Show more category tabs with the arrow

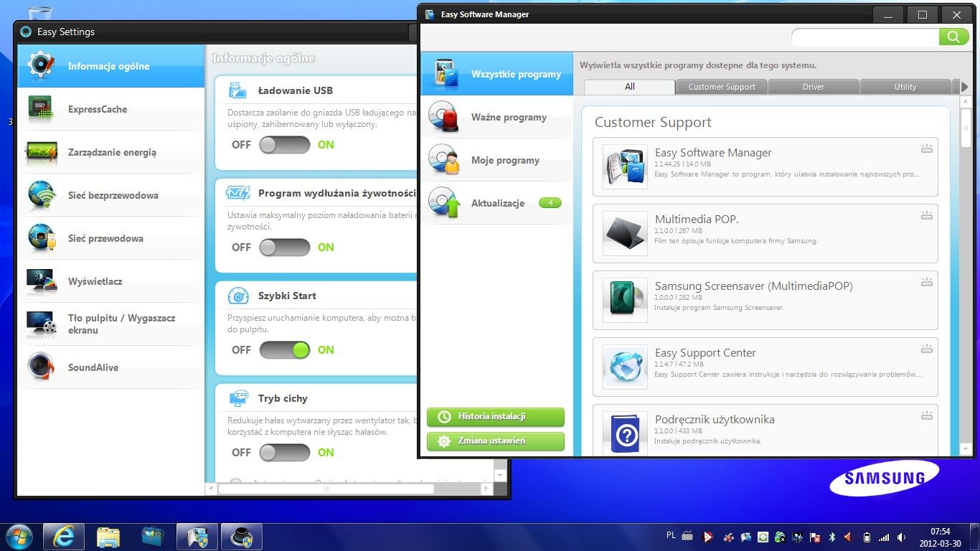click(964, 87)
